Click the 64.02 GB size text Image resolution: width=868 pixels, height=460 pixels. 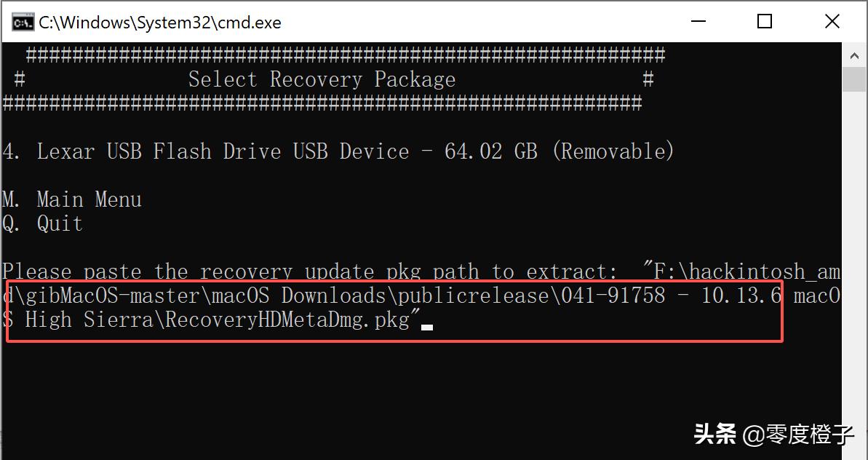tap(491, 151)
